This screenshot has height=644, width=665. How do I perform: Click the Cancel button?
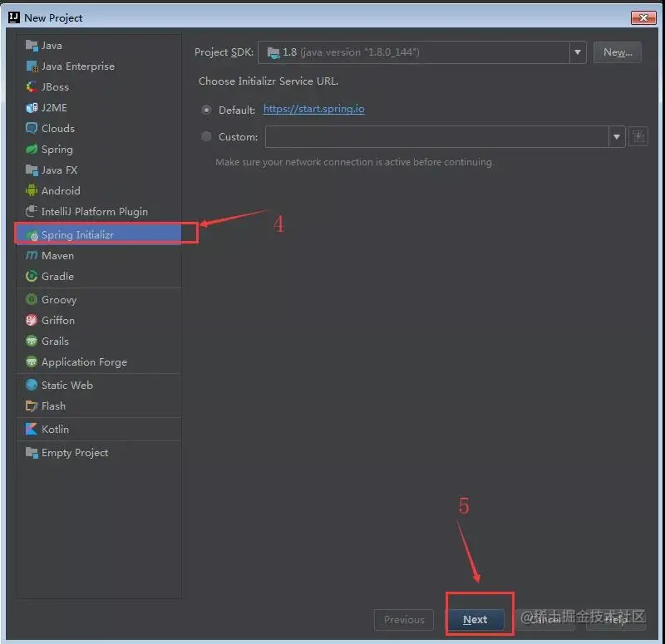[545, 619]
